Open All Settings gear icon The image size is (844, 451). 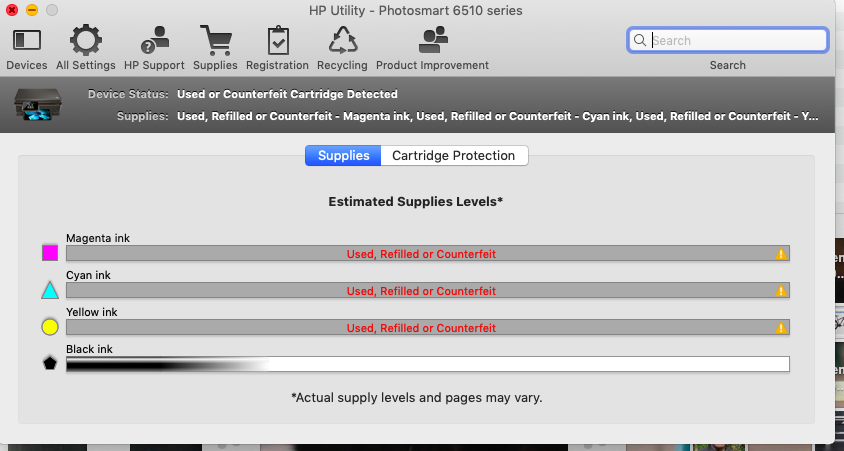[x=86, y=40]
